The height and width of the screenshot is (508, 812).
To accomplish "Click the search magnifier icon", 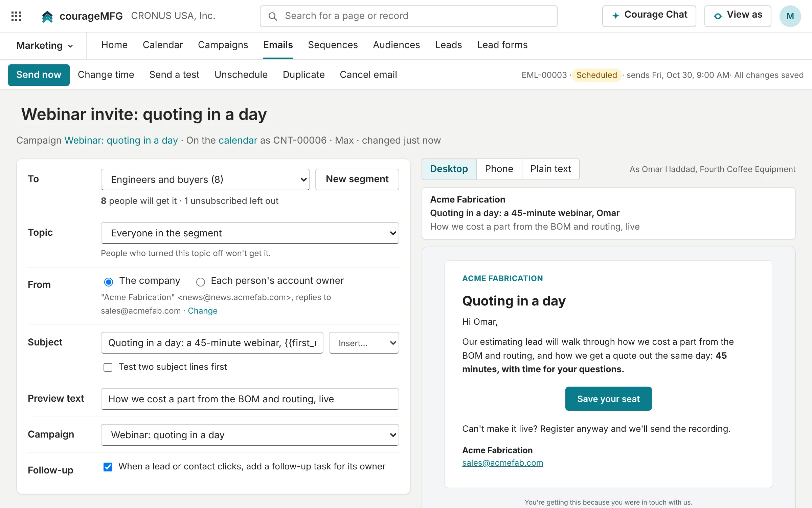I will click(x=273, y=16).
